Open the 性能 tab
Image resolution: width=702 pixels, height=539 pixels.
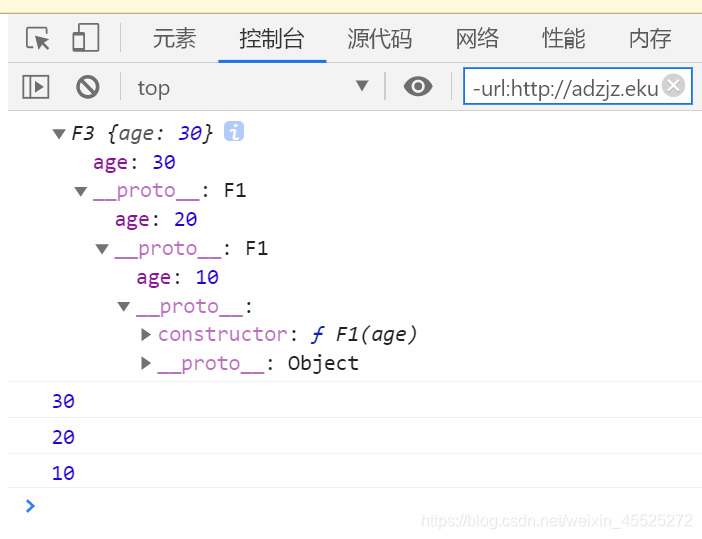point(563,39)
